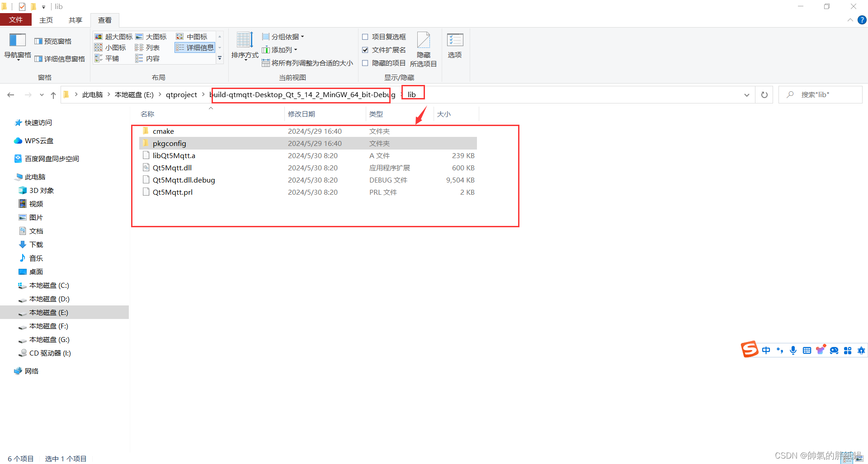Screen dimensions: 868x464
Task: Open the 文件 menu
Action: click(16, 20)
